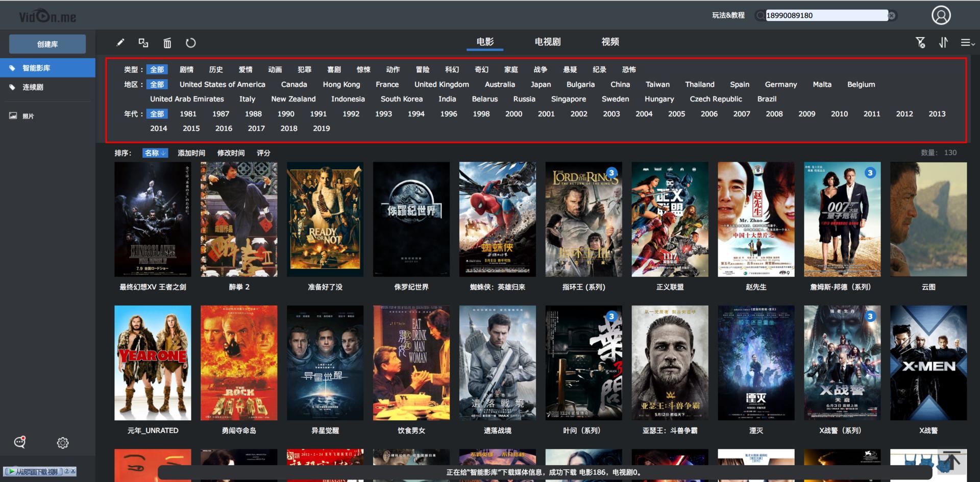Filter movies by year 2008

point(774,114)
